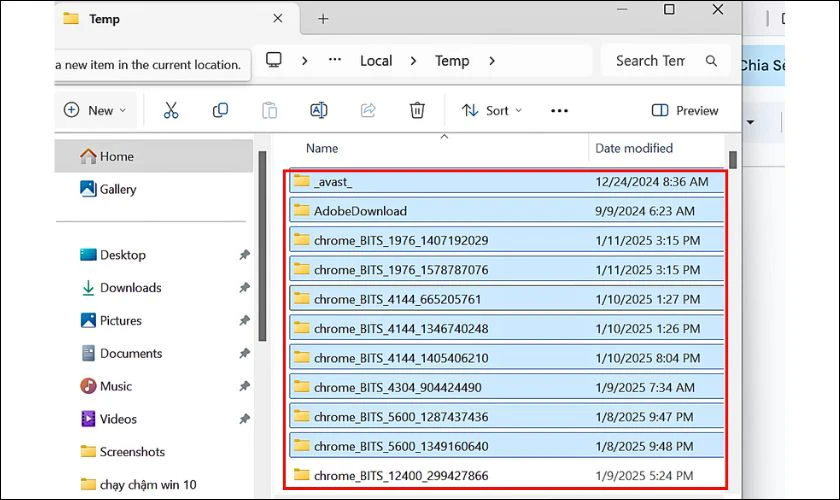The width and height of the screenshot is (840, 500).
Task: Open Documents in the sidebar
Action: [x=131, y=353]
